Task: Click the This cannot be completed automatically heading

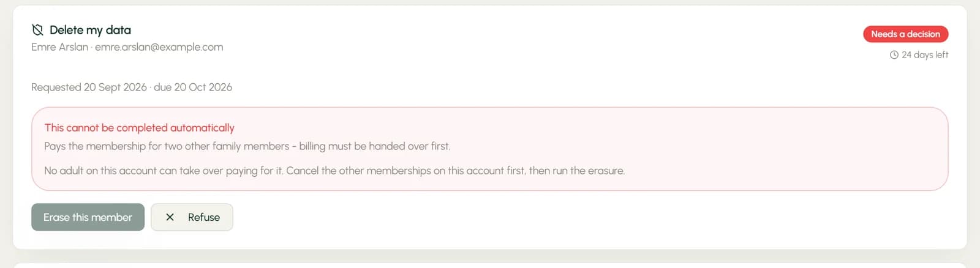Action: pyautogui.click(x=139, y=128)
